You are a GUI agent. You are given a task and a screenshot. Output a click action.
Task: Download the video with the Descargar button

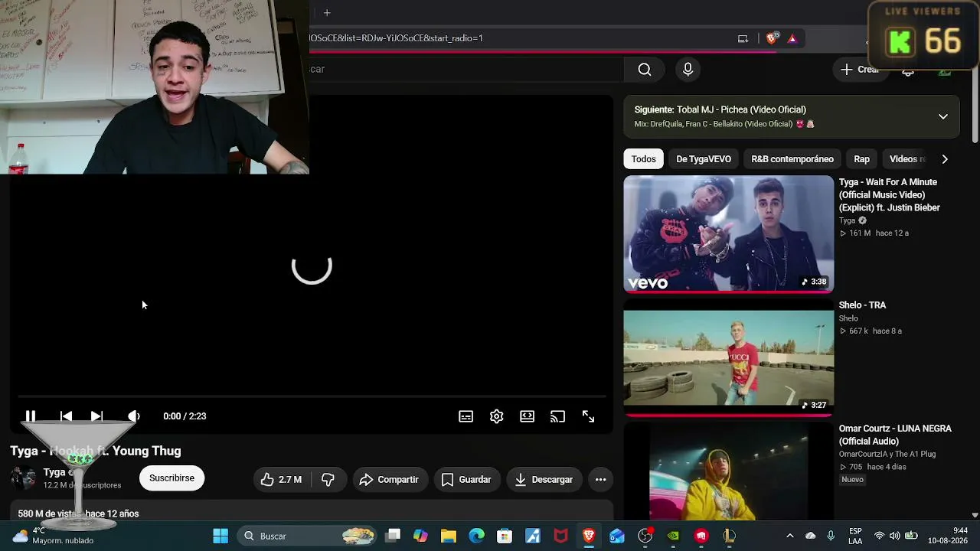(x=544, y=480)
